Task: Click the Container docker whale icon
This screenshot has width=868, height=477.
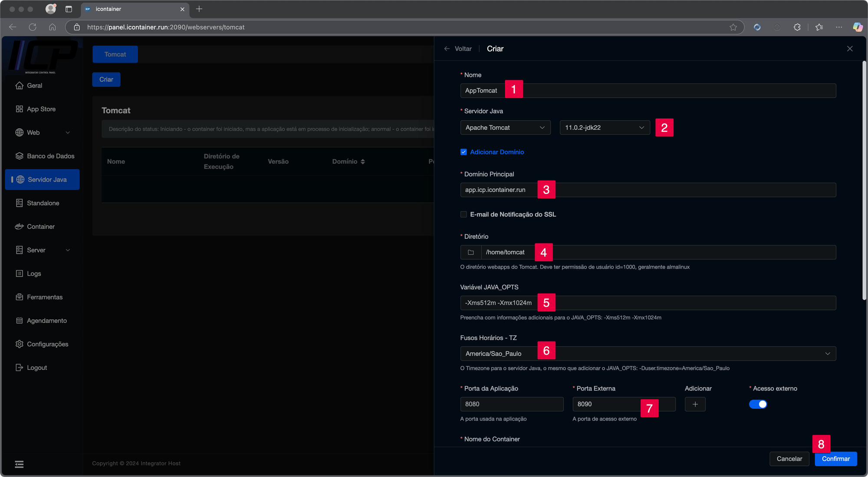Action: coord(19,227)
